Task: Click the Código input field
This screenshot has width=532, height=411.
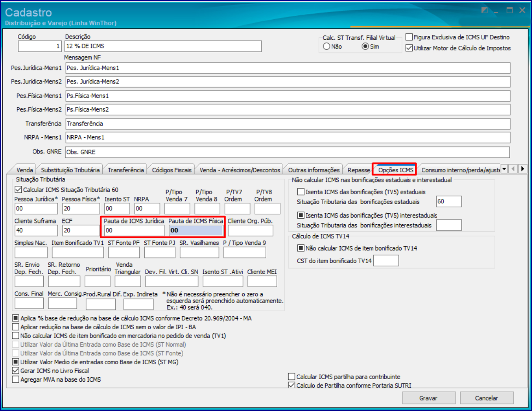Action: tap(40, 46)
